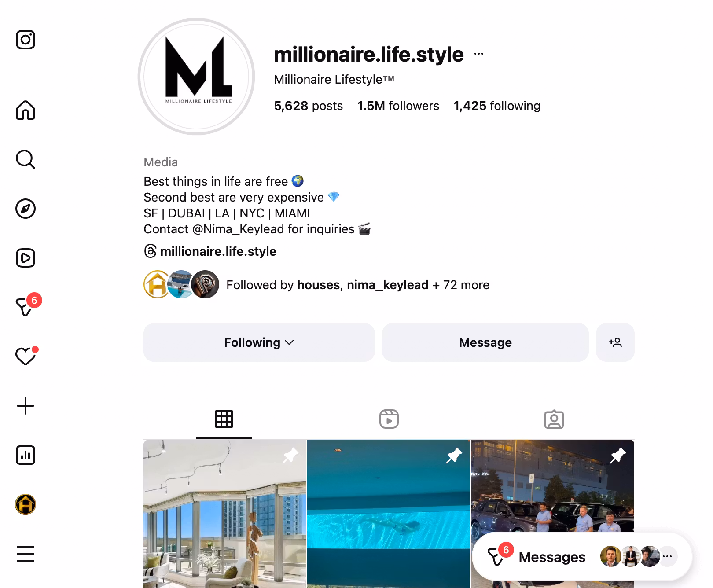Expand the Following dropdown button
Screen dimensions: 713x588
click(259, 342)
